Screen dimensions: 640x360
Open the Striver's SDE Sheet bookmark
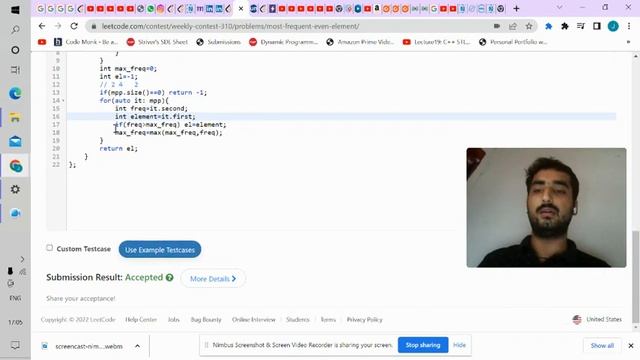(157, 42)
